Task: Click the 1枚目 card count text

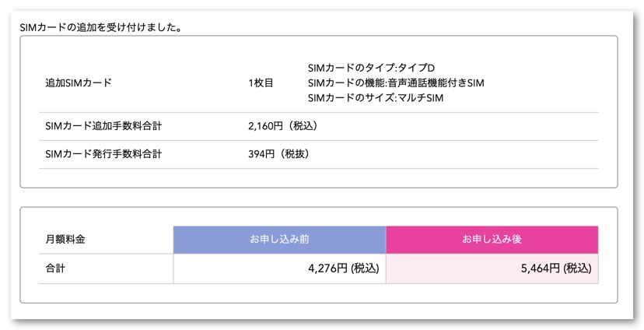Action: click(261, 82)
